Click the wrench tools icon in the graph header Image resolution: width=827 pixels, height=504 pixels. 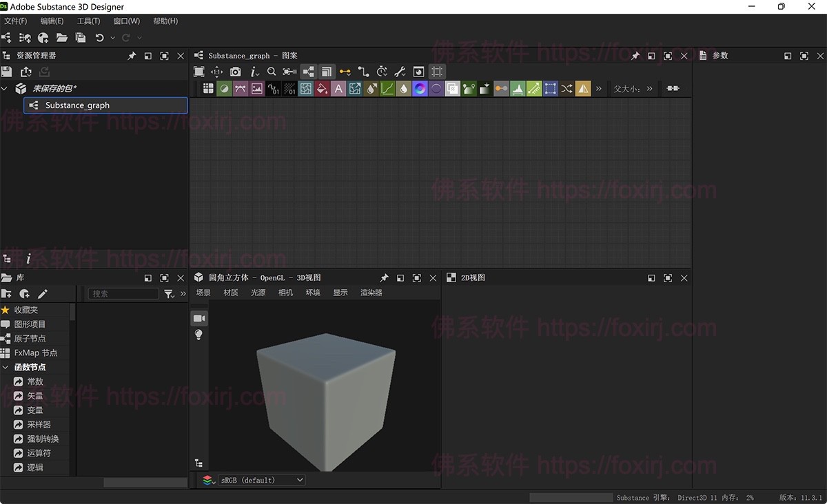[400, 71]
